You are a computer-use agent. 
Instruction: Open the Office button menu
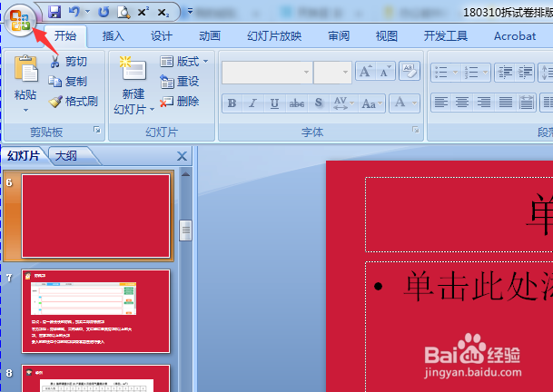20,20
